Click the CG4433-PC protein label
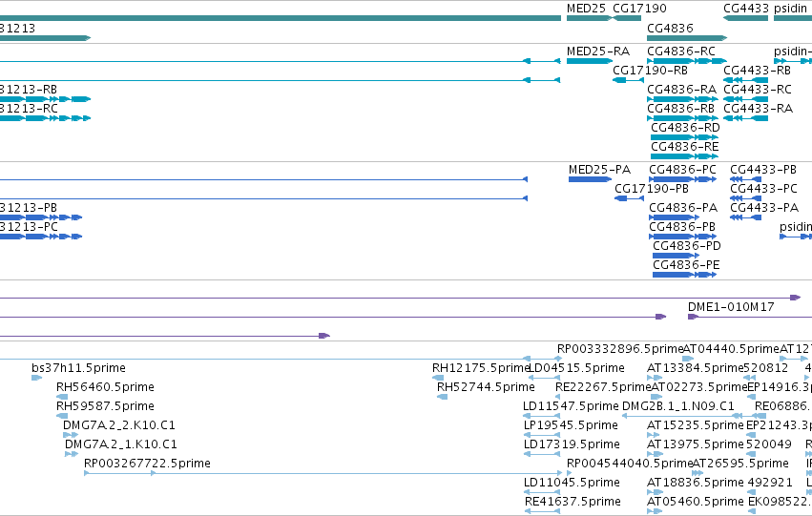Screen dimensions: 812x516 coord(764,189)
